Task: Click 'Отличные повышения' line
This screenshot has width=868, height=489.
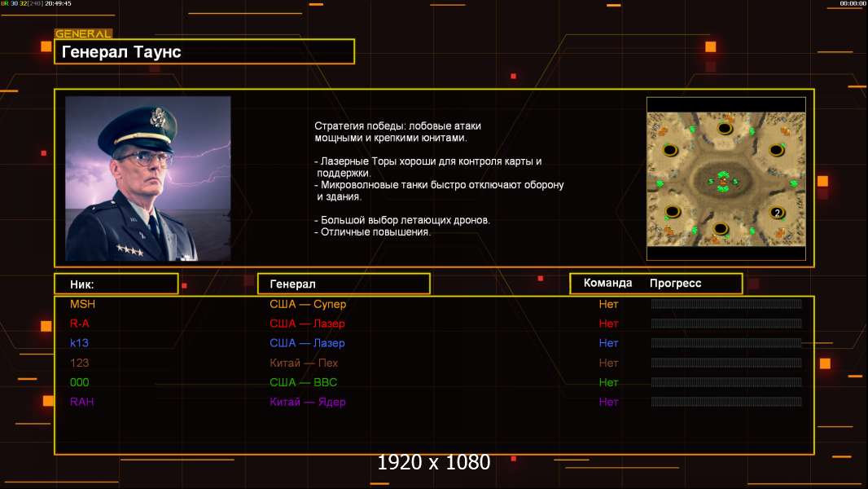Action: (x=373, y=232)
